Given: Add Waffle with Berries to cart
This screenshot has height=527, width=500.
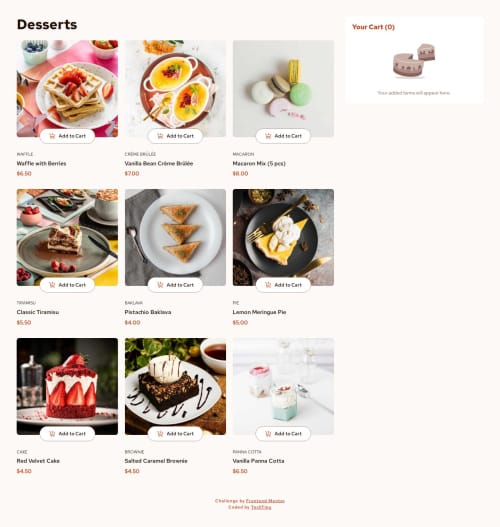Looking at the screenshot, I should coord(67,136).
